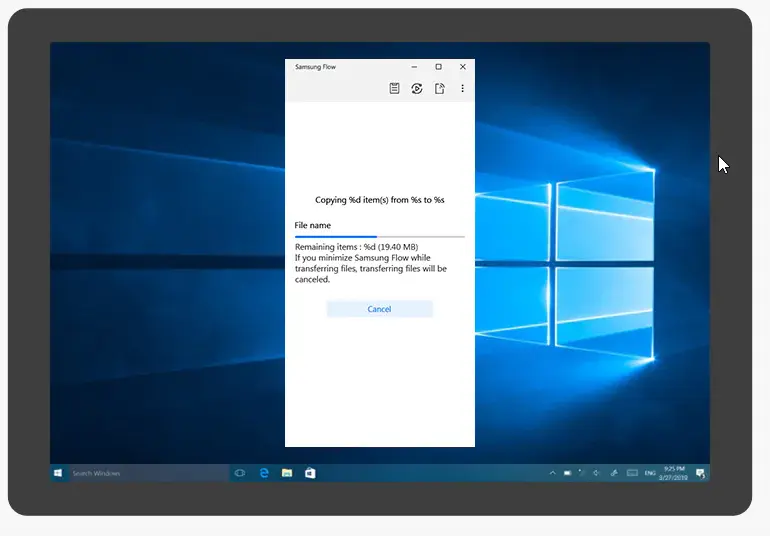This screenshot has height=536, width=770.
Task: Click the pen workspace icon in tray
Action: point(614,473)
